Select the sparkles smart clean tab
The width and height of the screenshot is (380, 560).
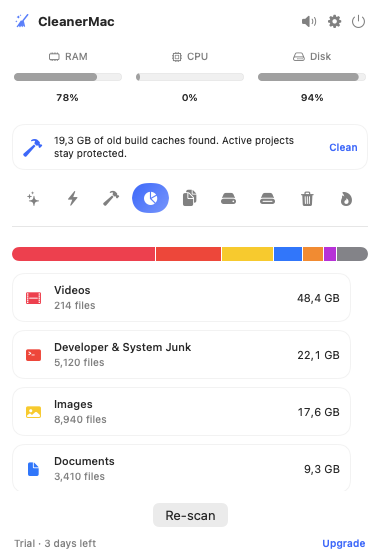pos(33,199)
